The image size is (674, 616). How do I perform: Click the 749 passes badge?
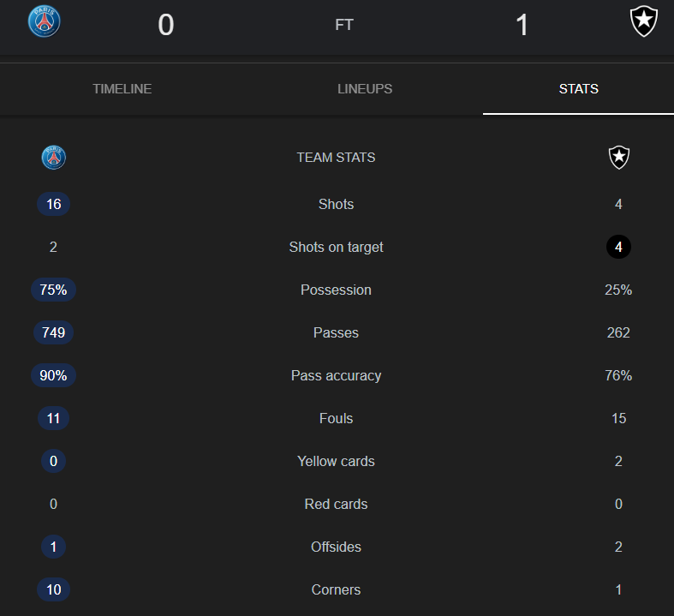pos(54,332)
